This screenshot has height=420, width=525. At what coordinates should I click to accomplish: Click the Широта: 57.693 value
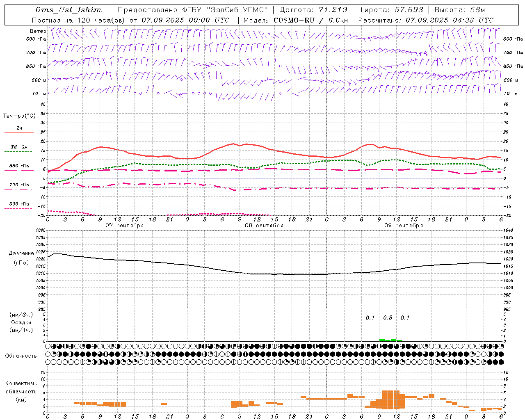coord(391,10)
